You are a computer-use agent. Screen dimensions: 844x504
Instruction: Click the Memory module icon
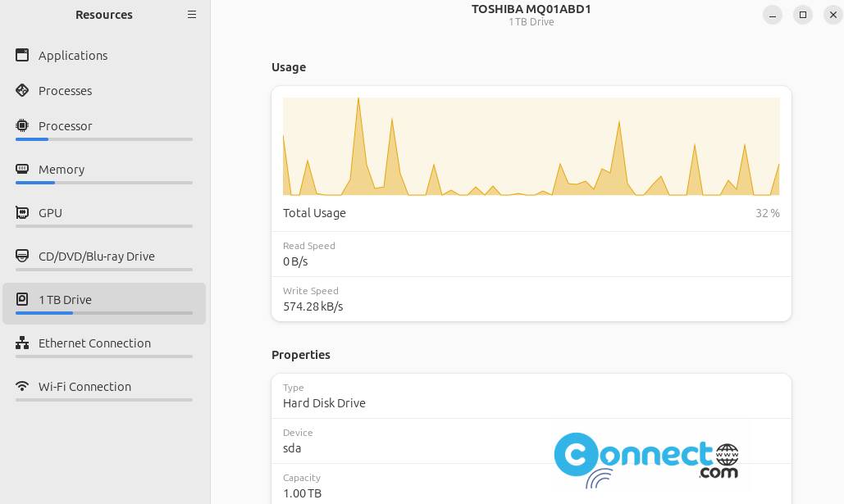22,169
